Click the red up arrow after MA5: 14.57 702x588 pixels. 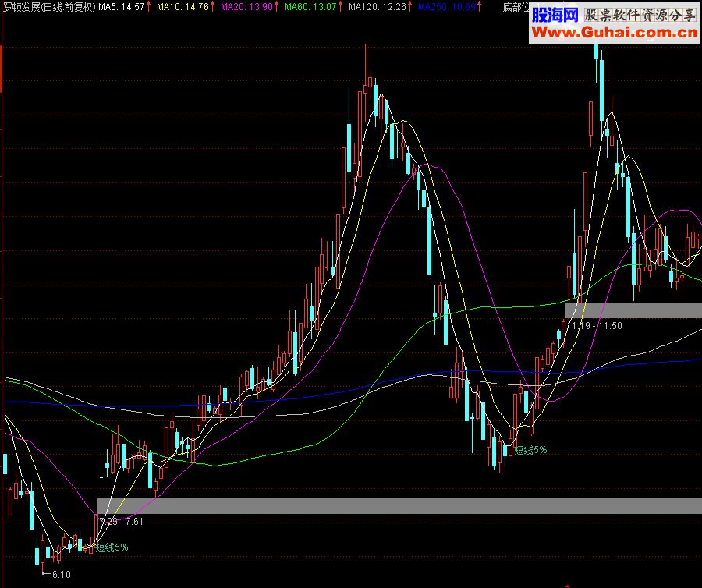click(149, 7)
